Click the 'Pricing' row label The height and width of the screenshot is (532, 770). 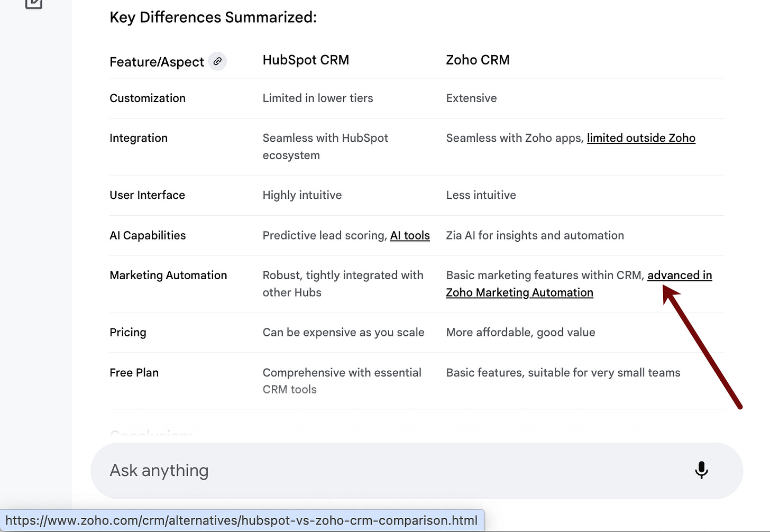pyautogui.click(x=128, y=333)
